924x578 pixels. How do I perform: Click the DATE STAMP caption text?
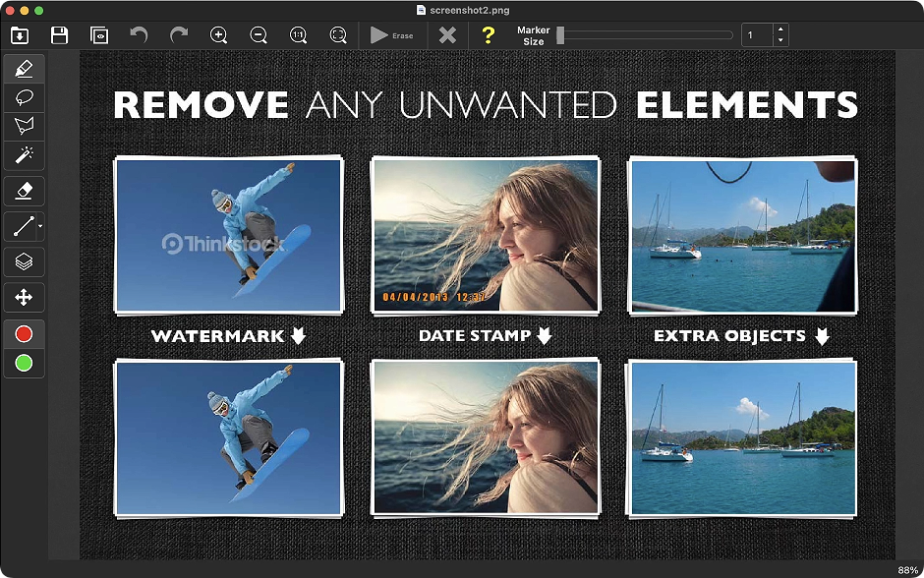coord(475,335)
